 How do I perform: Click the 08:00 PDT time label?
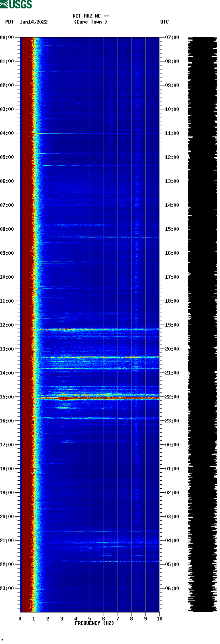click(x=7, y=229)
